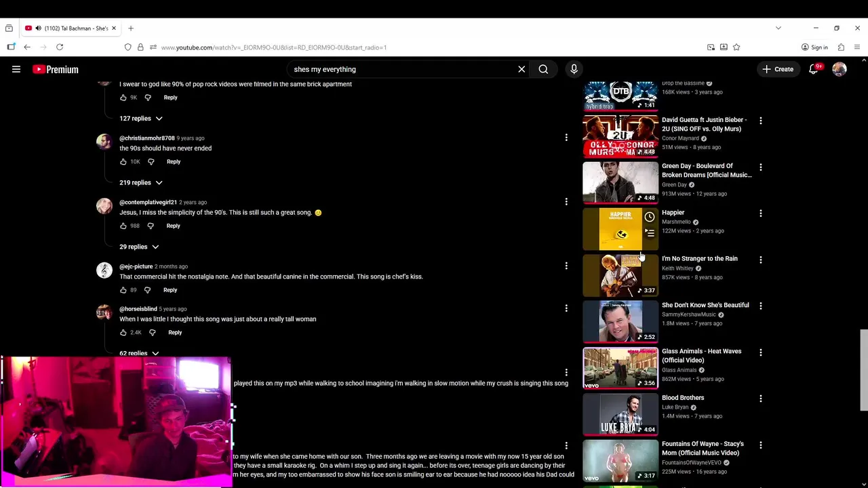Open the browser tab list dropdown
This screenshot has width=868, height=488.
coord(778,28)
